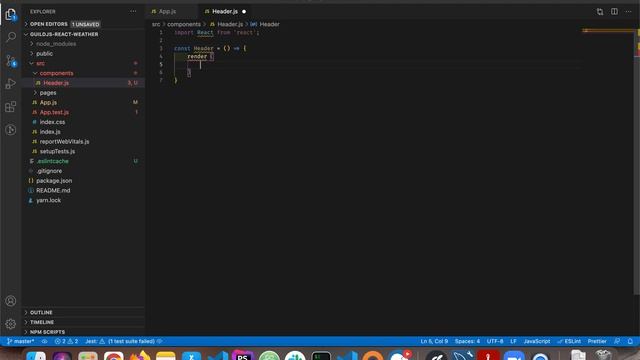This screenshot has width=640, height=360.
Task: Click the 1 UNSAVED badge label
Action: (x=85, y=24)
